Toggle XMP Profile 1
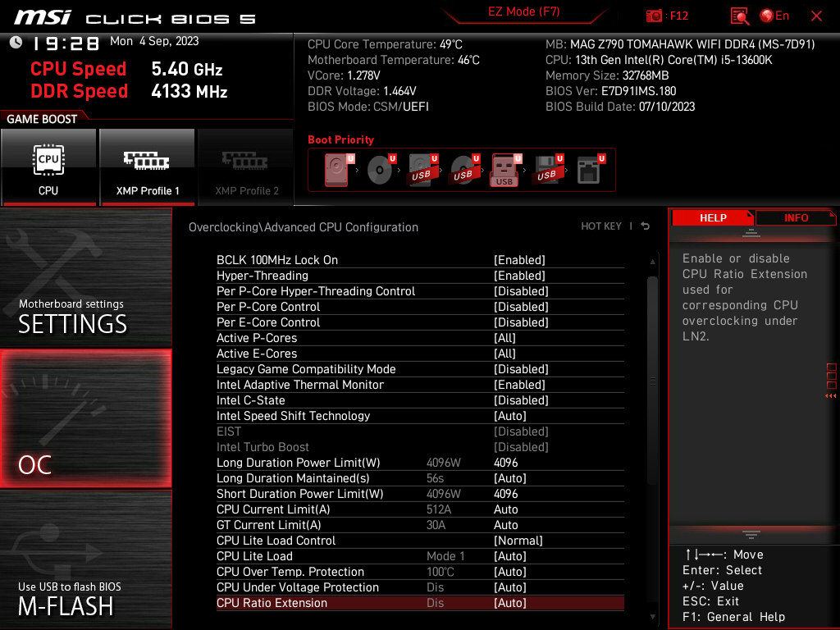 pos(148,167)
